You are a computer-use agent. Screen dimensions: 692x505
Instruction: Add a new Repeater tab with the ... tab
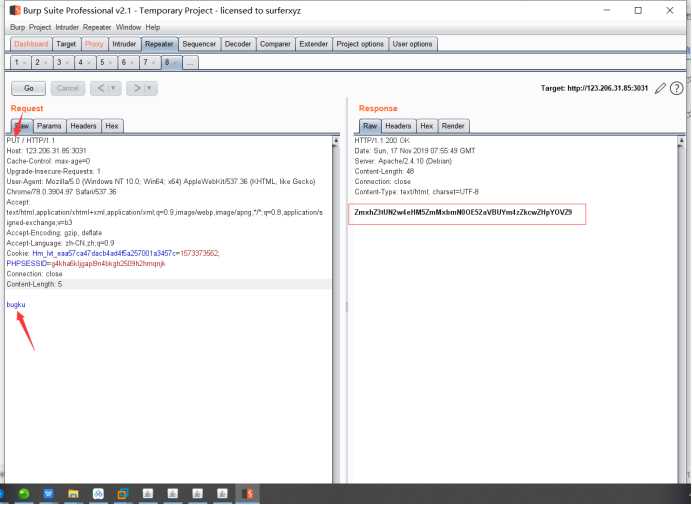coord(190,63)
